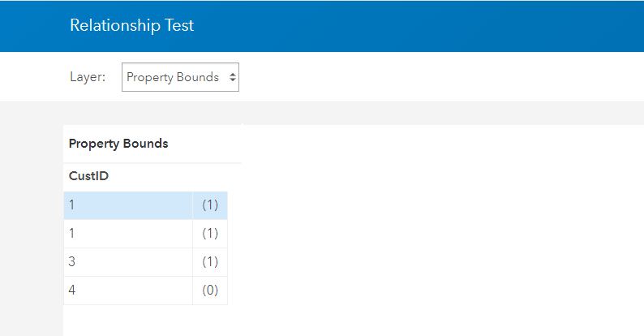Click the Layer: label text
644x336 pixels.
(x=88, y=78)
